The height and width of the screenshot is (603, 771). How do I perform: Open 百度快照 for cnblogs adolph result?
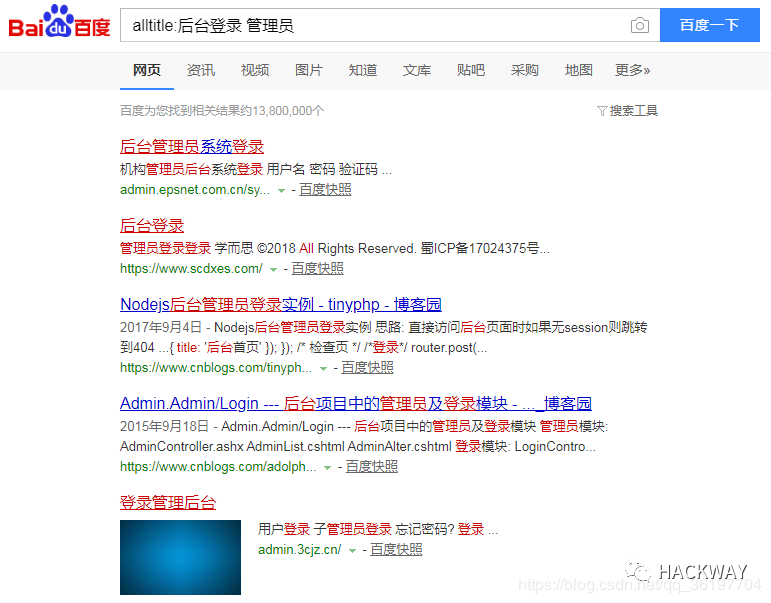372,466
